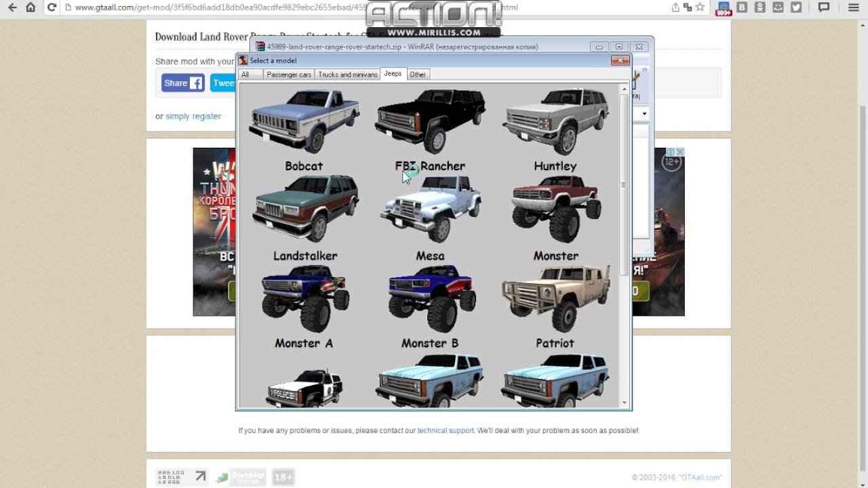The height and width of the screenshot is (488, 868).
Task: Go back using the browser back arrow
Action: coord(12,7)
